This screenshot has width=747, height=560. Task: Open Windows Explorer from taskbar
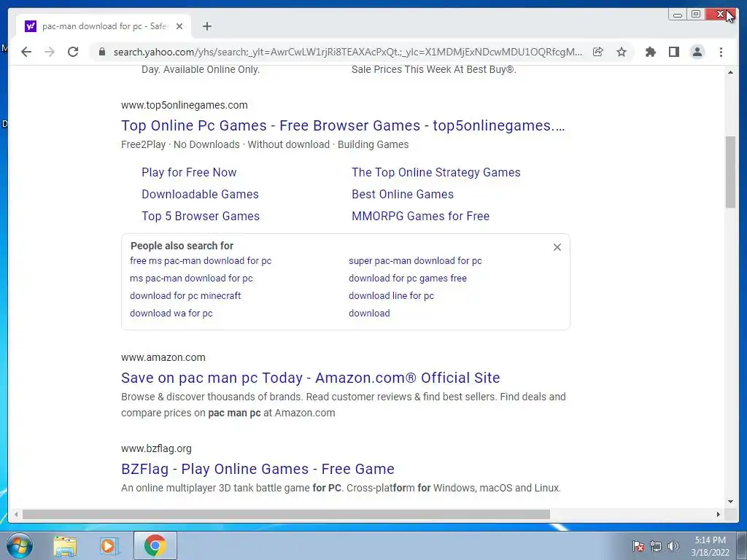(65, 545)
